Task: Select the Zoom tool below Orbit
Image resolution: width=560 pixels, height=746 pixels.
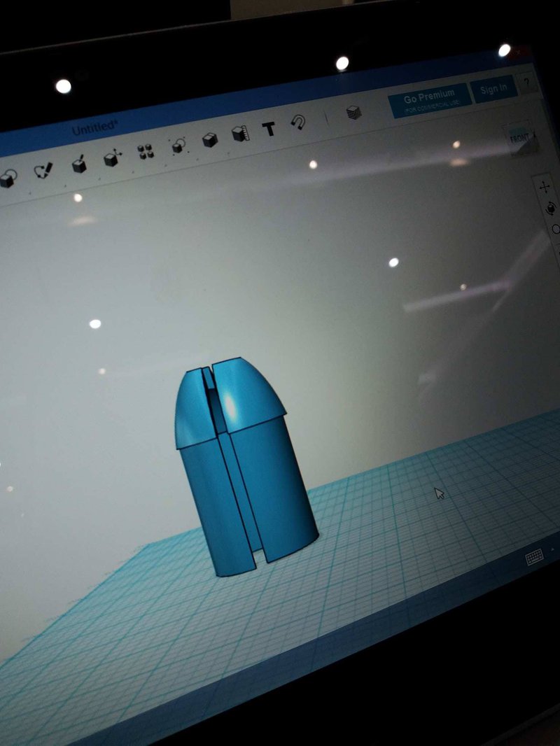Action: (x=555, y=230)
